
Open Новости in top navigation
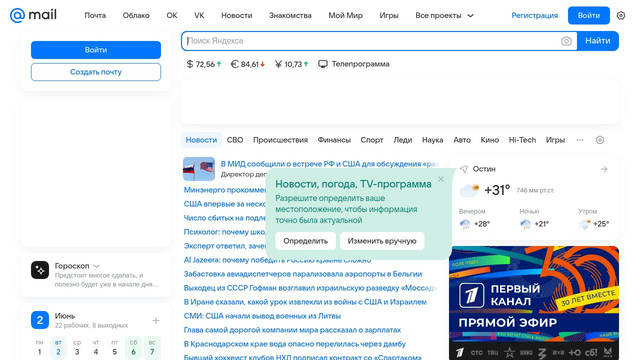click(237, 16)
